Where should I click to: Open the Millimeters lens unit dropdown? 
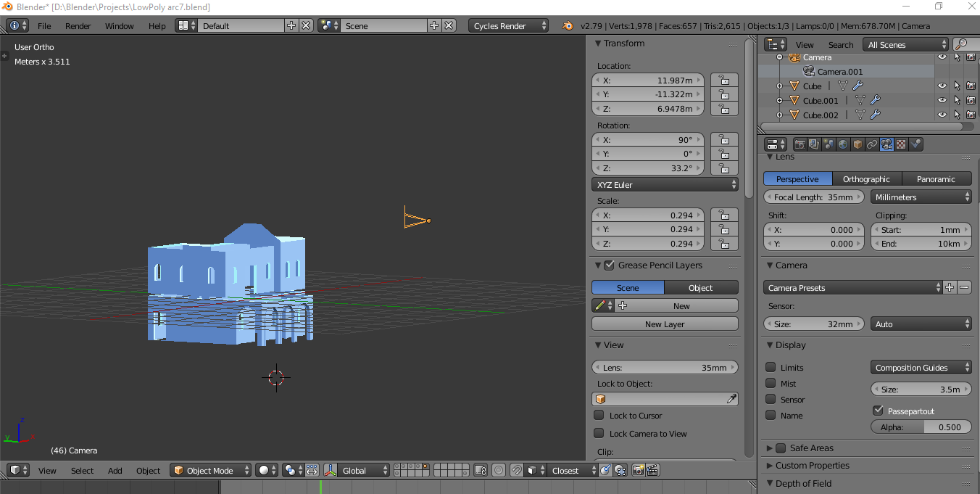click(x=921, y=197)
